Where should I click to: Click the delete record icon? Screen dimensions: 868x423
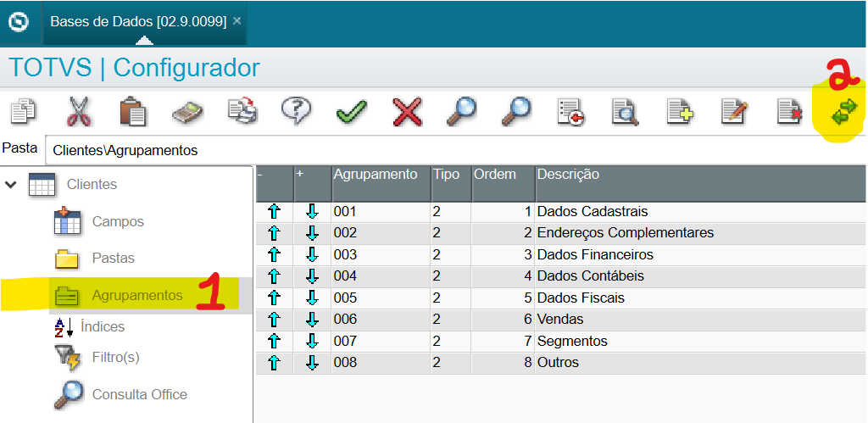coord(789,112)
